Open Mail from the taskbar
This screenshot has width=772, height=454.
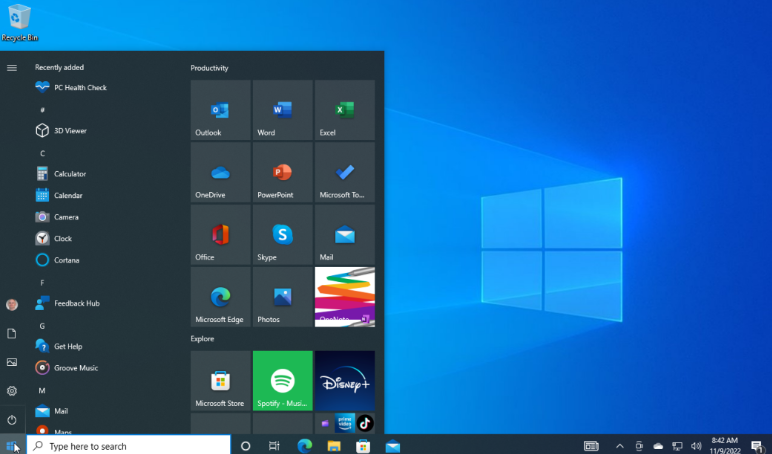392,446
